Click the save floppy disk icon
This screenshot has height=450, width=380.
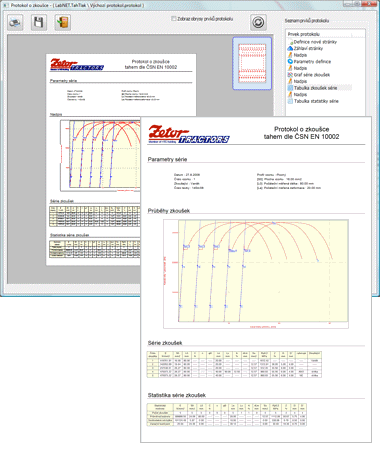click(x=39, y=23)
